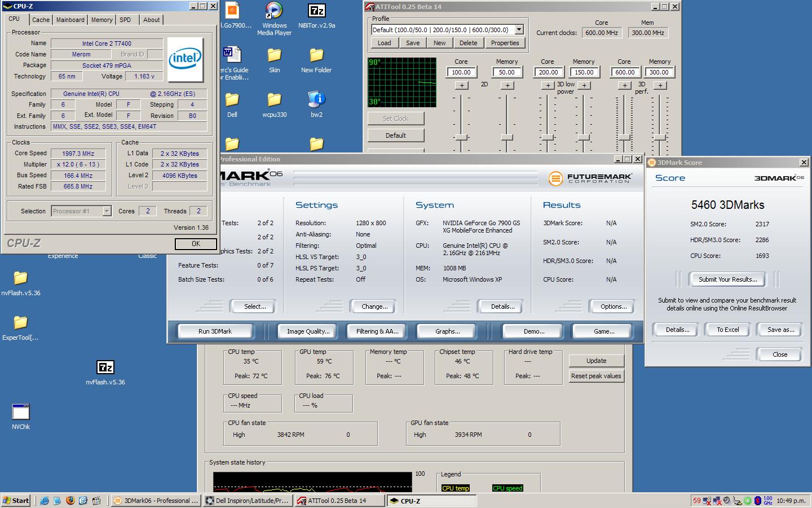
Task: Click the Bluetooth icon in system tray
Action: click(757, 501)
